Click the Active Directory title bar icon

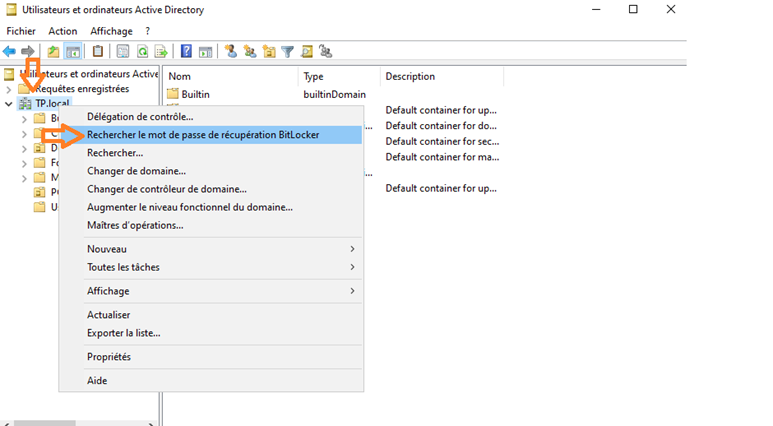pyautogui.click(x=11, y=9)
